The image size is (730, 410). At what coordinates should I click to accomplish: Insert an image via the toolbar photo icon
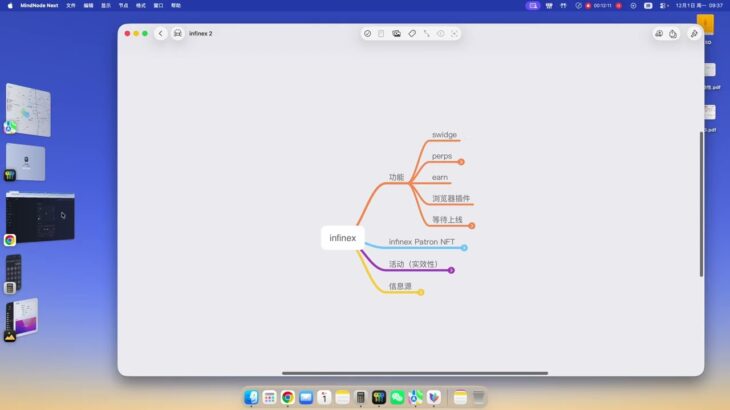tap(396, 34)
